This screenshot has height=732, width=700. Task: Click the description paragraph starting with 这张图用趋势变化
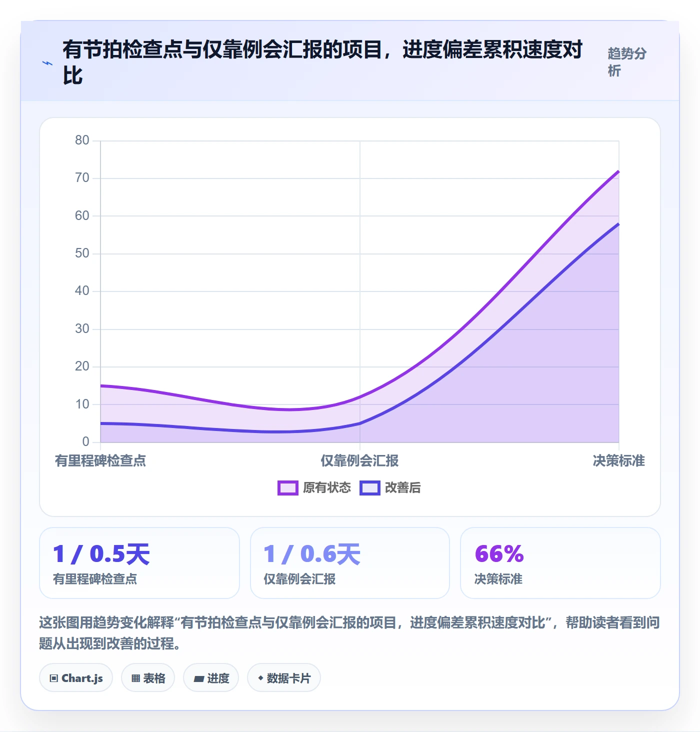(x=349, y=633)
